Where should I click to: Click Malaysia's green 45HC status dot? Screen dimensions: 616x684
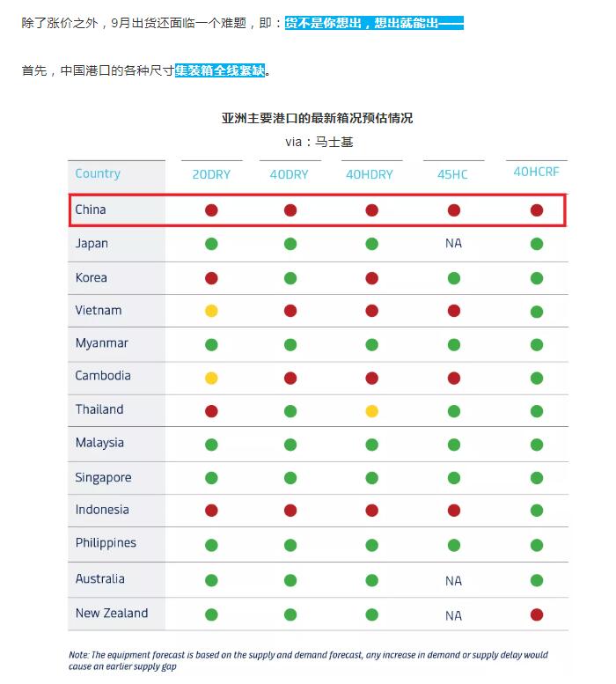click(x=453, y=445)
